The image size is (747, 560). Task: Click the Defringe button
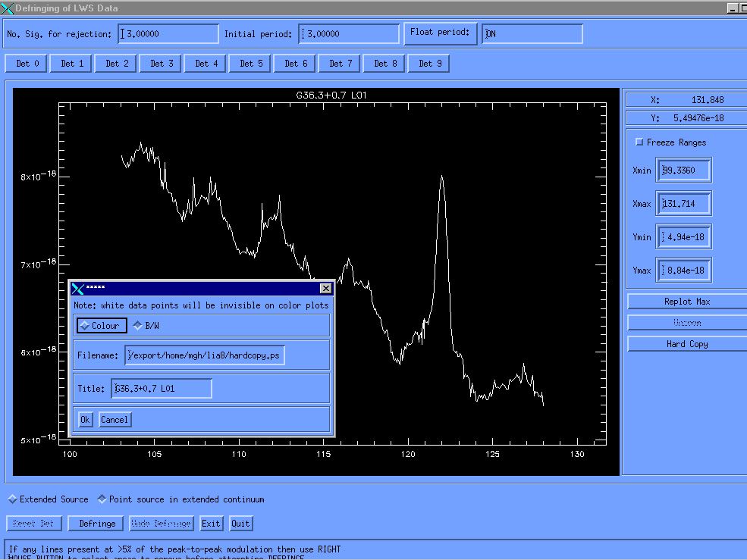pos(97,524)
